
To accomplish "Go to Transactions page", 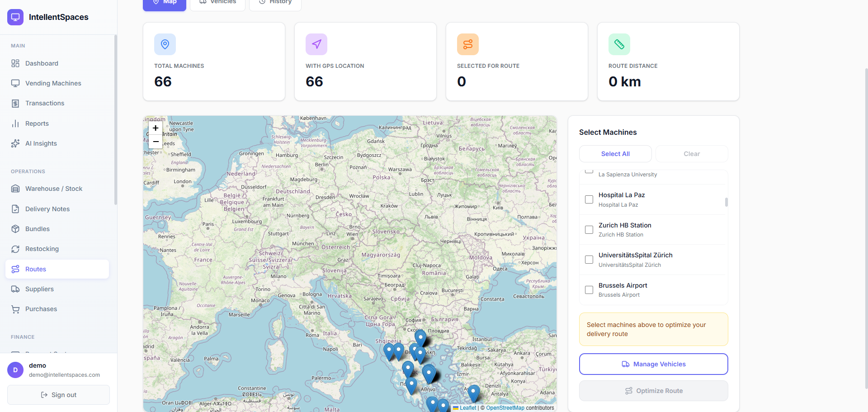I will pos(57,103).
